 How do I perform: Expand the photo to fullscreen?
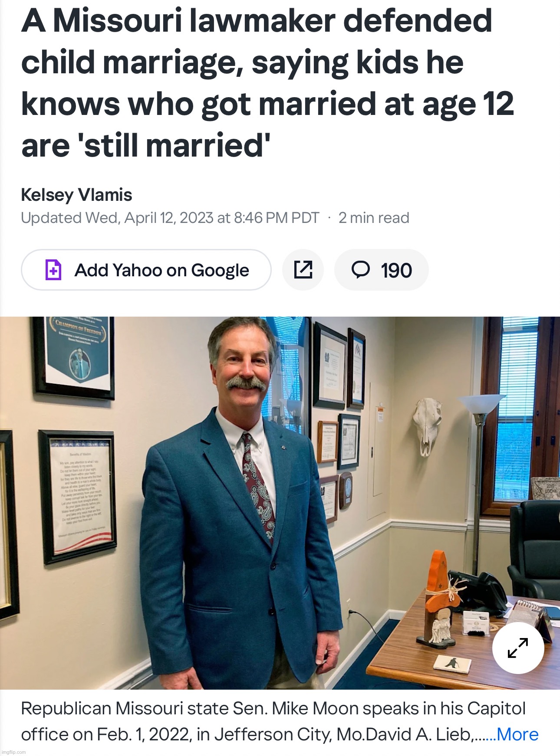pyautogui.click(x=518, y=648)
